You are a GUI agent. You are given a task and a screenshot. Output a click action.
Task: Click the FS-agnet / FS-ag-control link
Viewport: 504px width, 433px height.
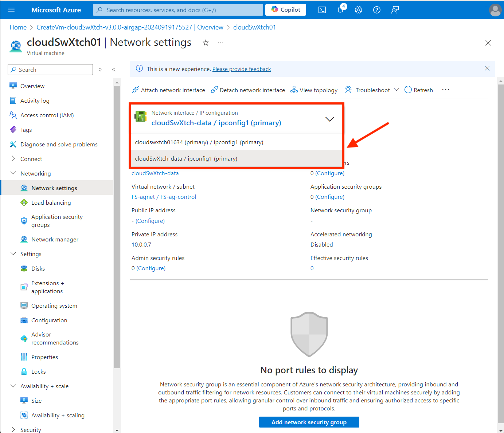pyautogui.click(x=164, y=197)
